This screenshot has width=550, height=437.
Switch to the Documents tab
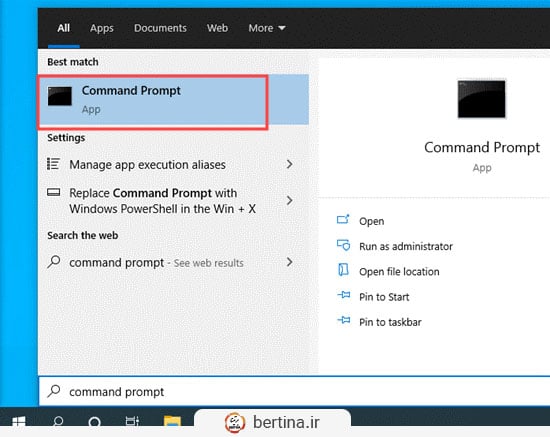[160, 28]
